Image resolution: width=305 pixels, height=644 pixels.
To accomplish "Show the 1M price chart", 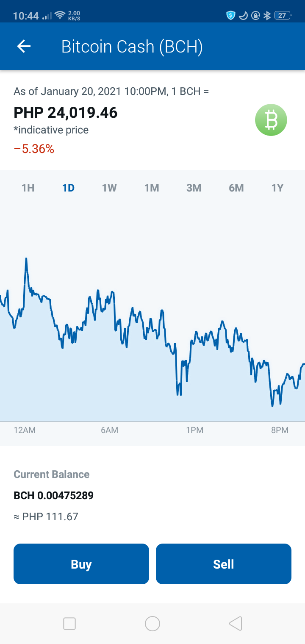I will 152,188.
